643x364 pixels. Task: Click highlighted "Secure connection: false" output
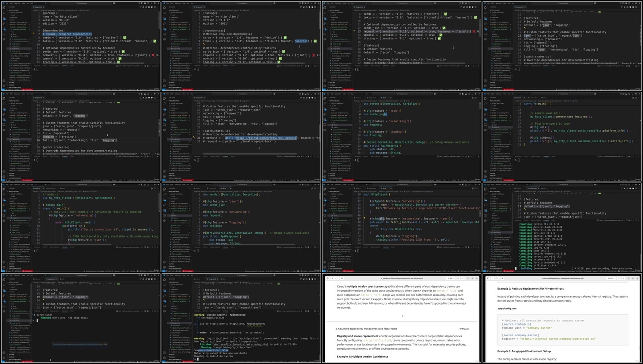211,350
